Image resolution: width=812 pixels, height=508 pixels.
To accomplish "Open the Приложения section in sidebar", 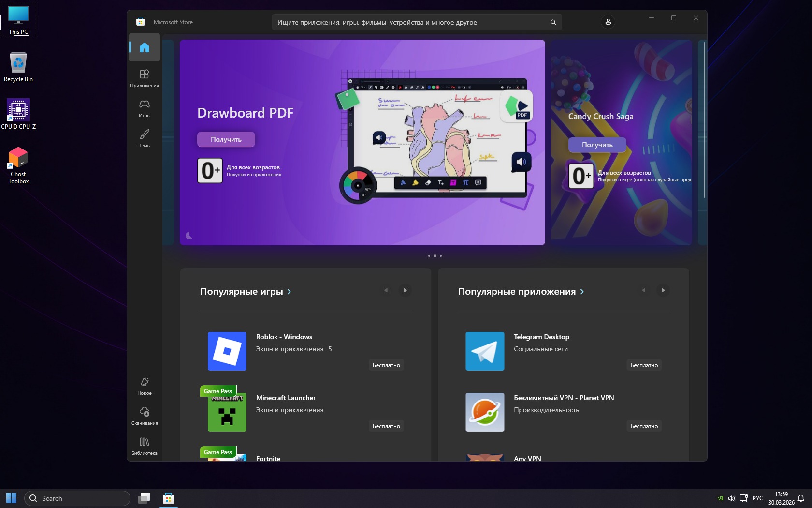I will pos(145,78).
